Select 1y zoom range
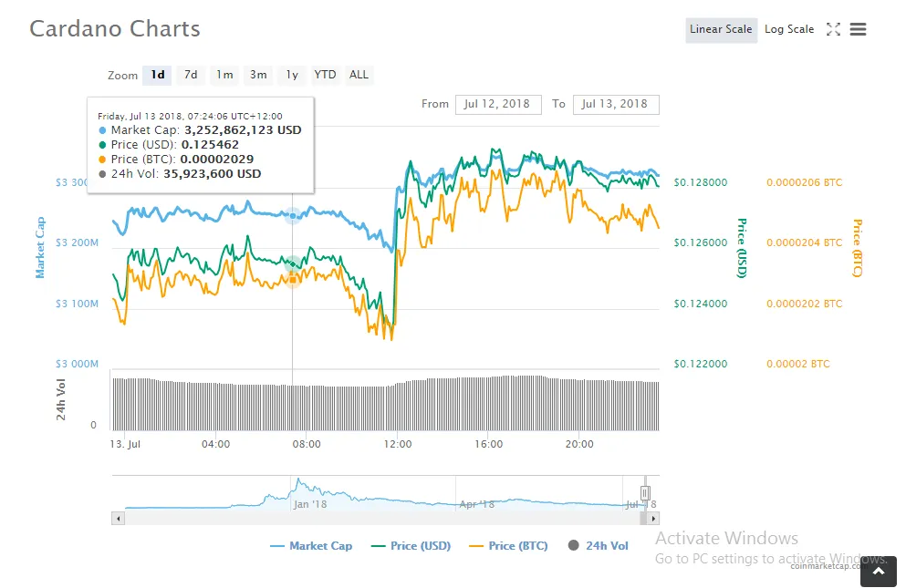 coord(292,75)
